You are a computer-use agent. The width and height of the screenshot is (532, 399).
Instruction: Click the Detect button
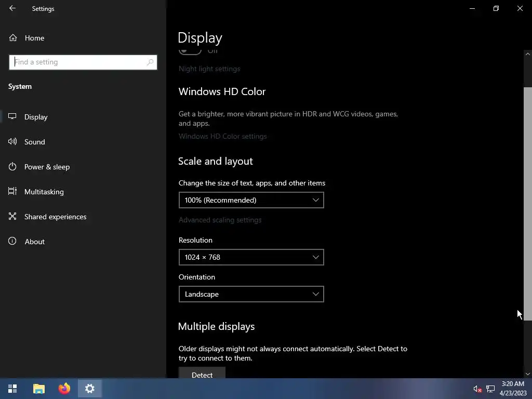click(x=202, y=373)
